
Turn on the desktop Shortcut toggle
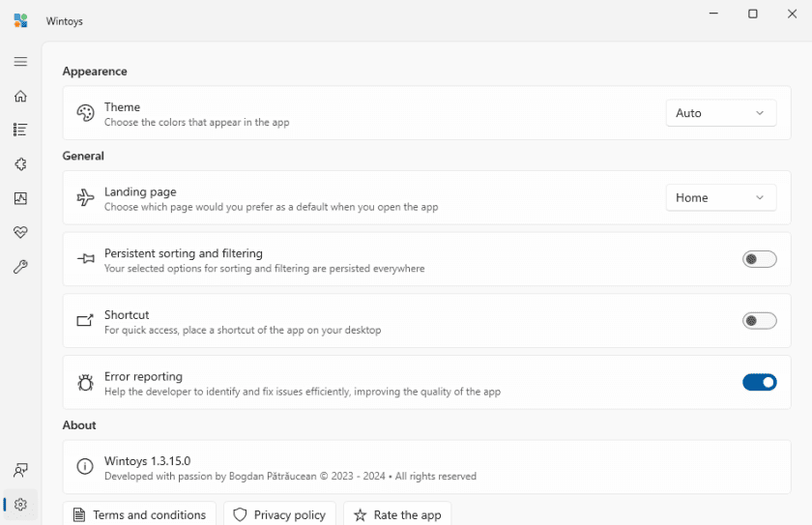click(759, 320)
